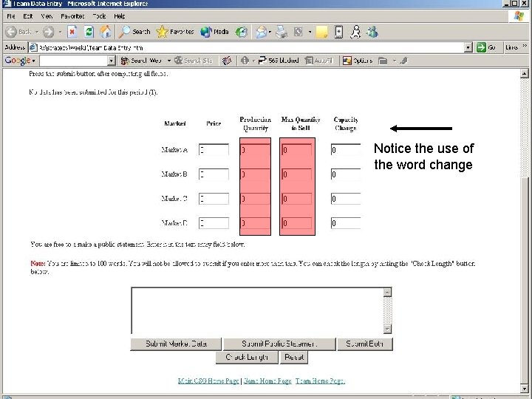Click Google Search Web button
Screen dimensions: 532x399
click(x=141, y=61)
